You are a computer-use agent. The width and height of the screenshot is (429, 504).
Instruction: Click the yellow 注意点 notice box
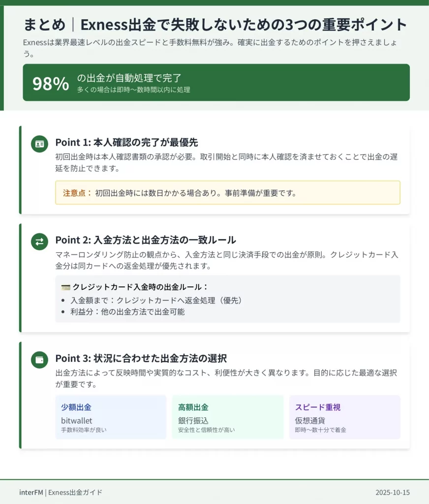227,192
